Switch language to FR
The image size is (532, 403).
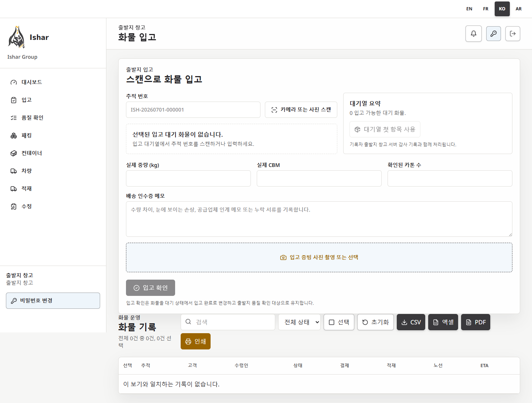point(486,9)
